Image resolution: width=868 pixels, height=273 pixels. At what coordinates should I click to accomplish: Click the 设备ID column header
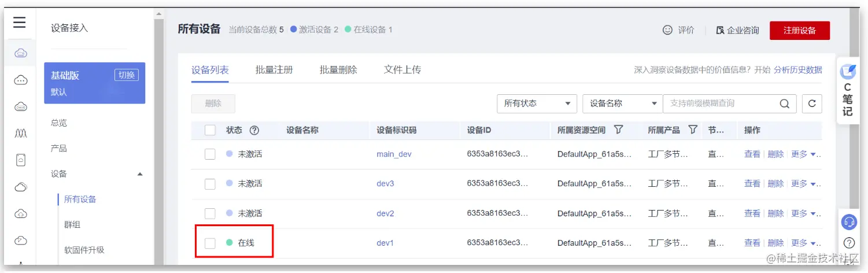pyautogui.click(x=479, y=130)
